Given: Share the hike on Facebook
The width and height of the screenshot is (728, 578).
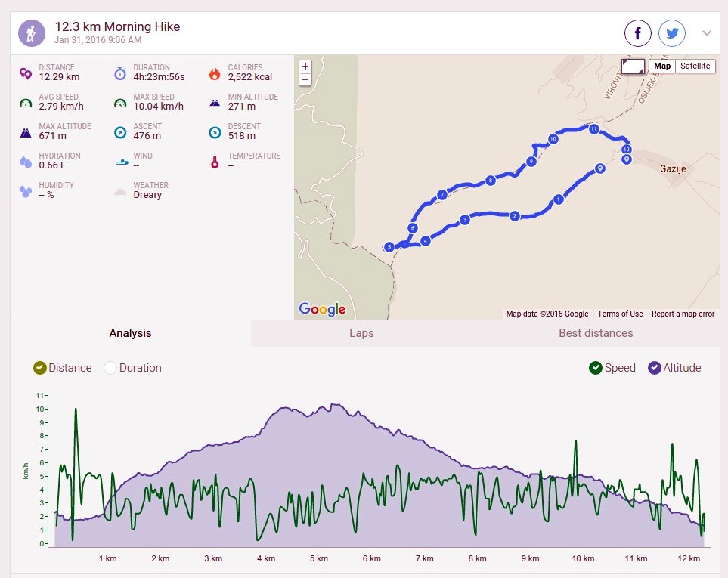Looking at the screenshot, I should (x=637, y=33).
